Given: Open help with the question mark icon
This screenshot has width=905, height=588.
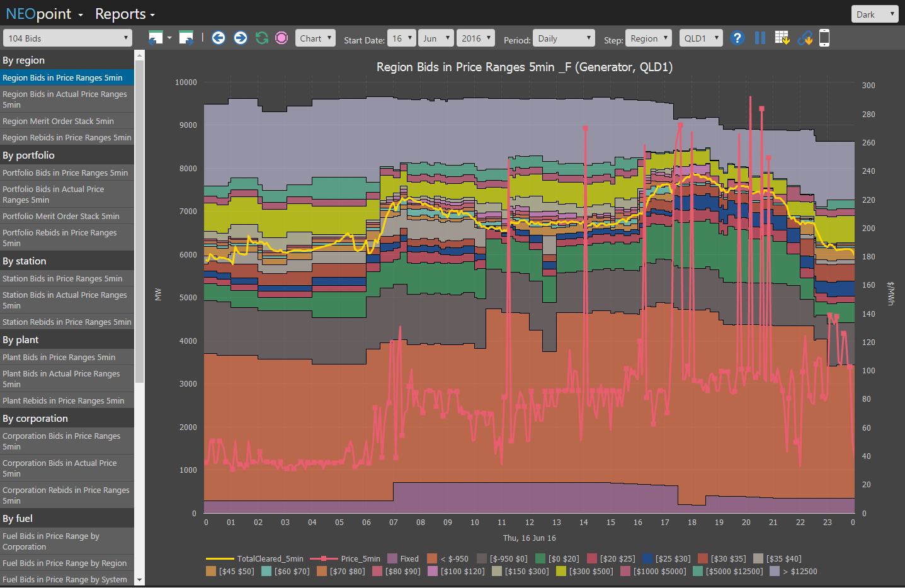Looking at the screenshot, I should [x=737, y=38].
